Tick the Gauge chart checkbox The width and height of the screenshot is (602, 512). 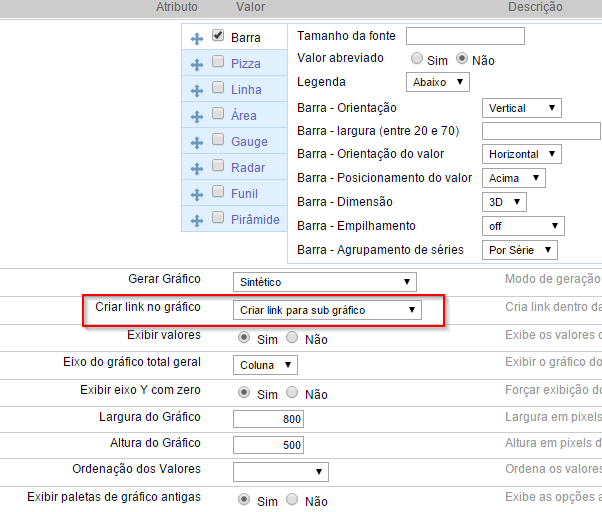pos(218,140)
